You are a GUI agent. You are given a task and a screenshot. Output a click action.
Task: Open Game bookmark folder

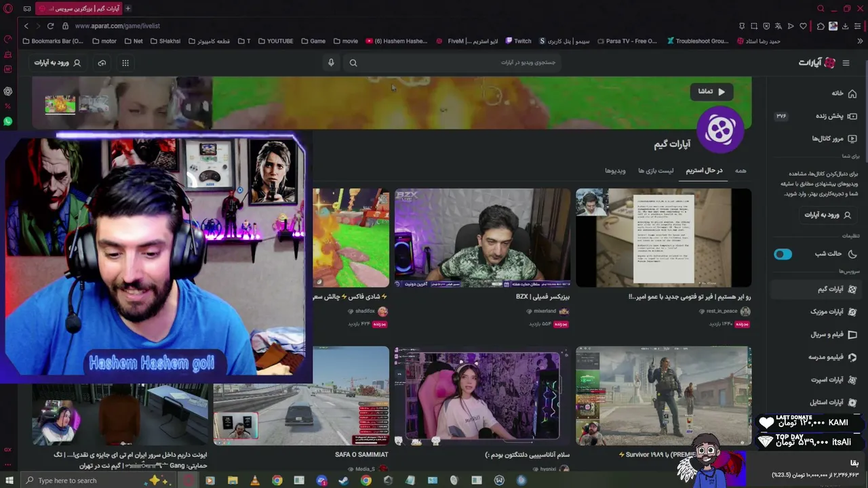[x=313, y=41]
